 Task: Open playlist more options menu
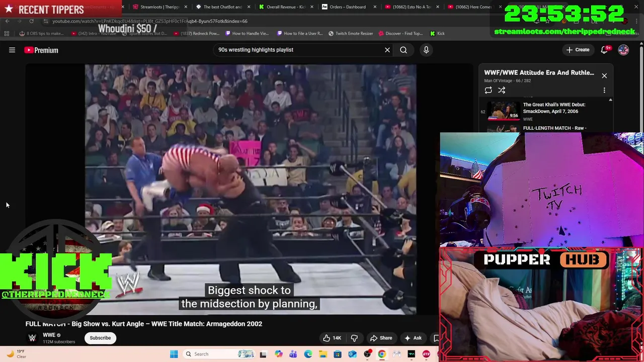pyautogui.click(x=604, y=90)
